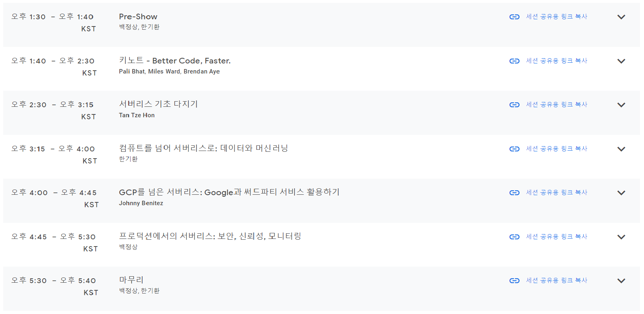Screen dimensions: 644x314
Task: Click link icon in the 마무리 session row
Action: tap(514, 281)
